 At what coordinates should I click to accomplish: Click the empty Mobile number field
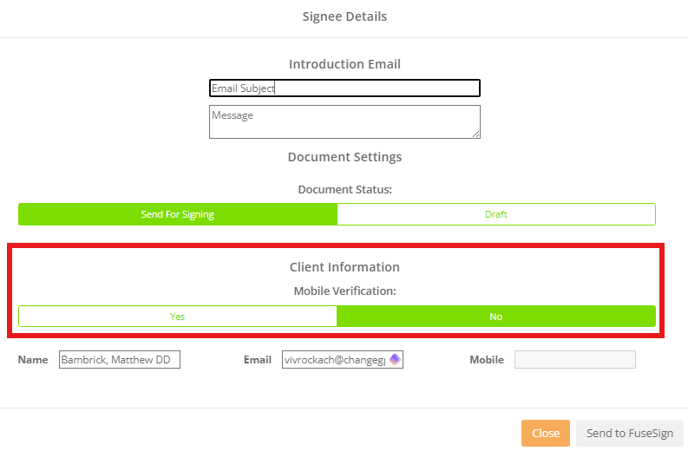pos(575,360)
